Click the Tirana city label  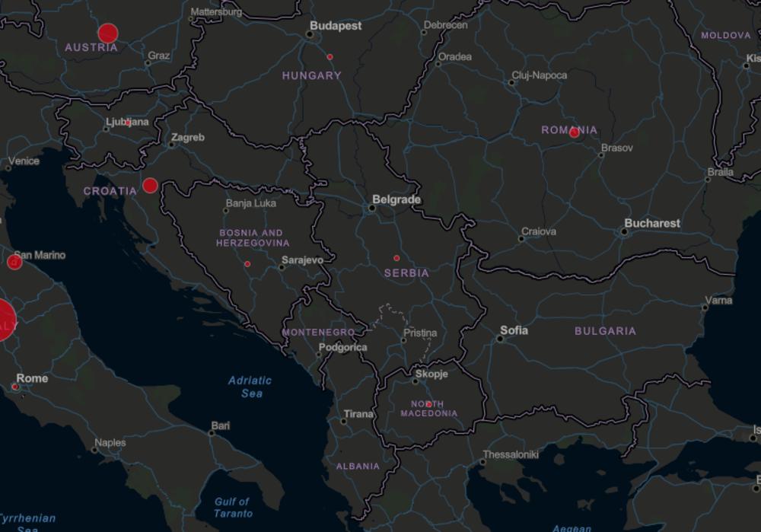(358, 414)
